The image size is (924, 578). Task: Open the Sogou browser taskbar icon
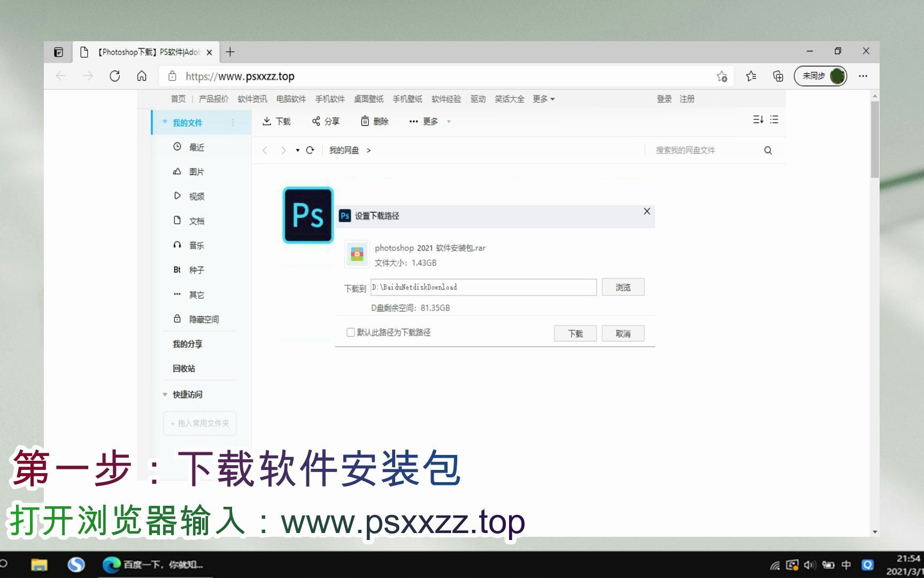[x=76, y=565]
